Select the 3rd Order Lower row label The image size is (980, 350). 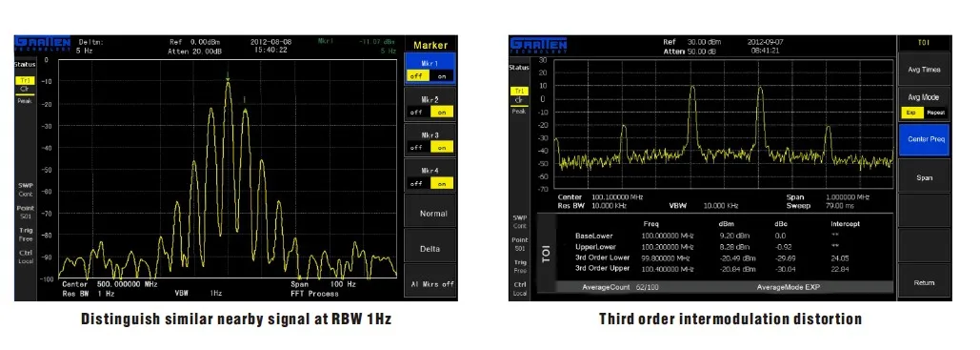coord(603,257)
